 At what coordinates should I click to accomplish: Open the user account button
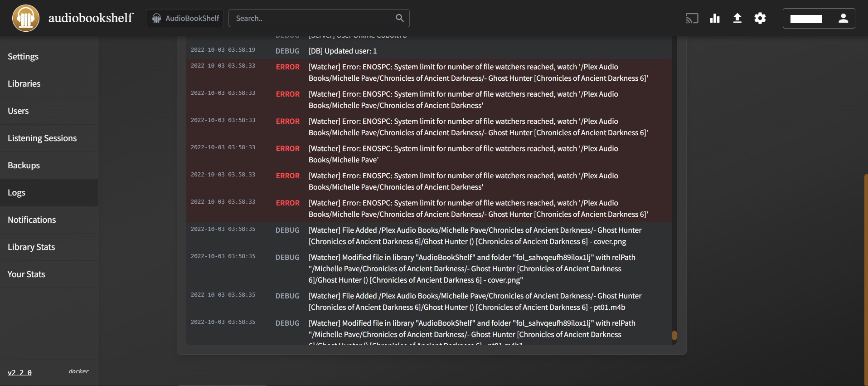tap(819, 19)
